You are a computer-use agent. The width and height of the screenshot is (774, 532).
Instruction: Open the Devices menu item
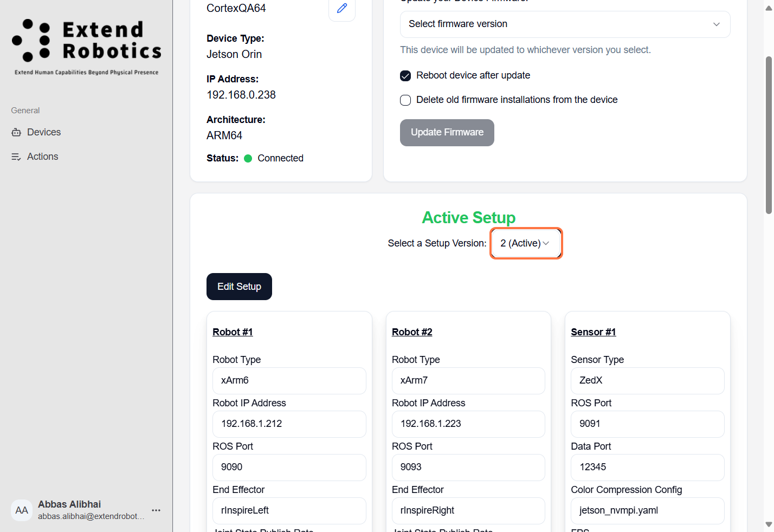point(44,132)
